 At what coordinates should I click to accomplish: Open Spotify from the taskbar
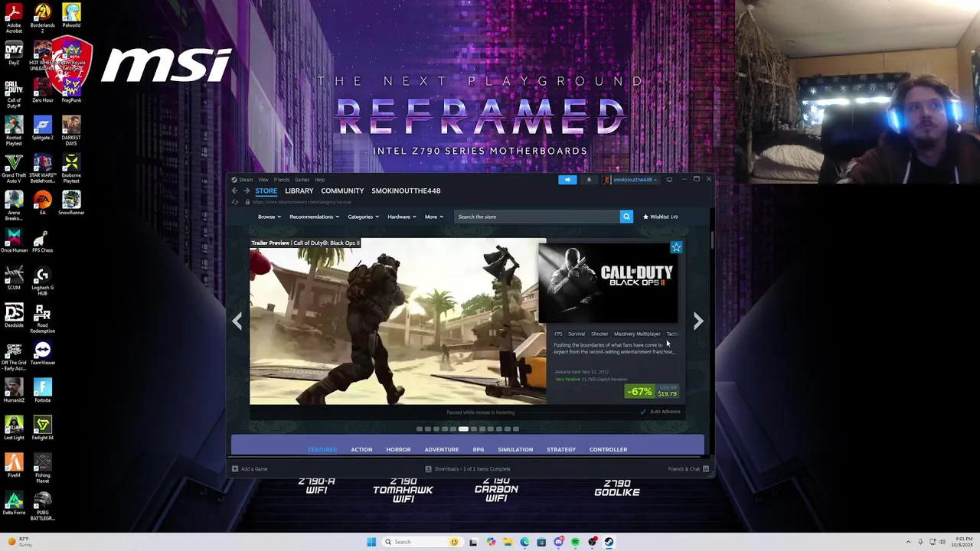point(575,542)
